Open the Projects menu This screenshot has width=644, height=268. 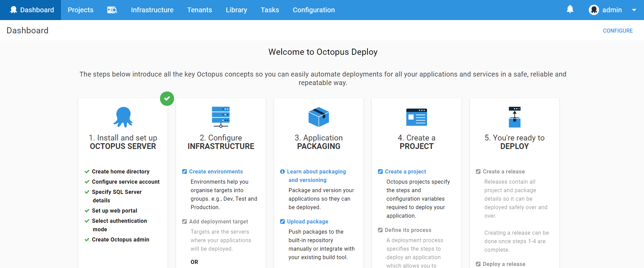coord(80,10)
